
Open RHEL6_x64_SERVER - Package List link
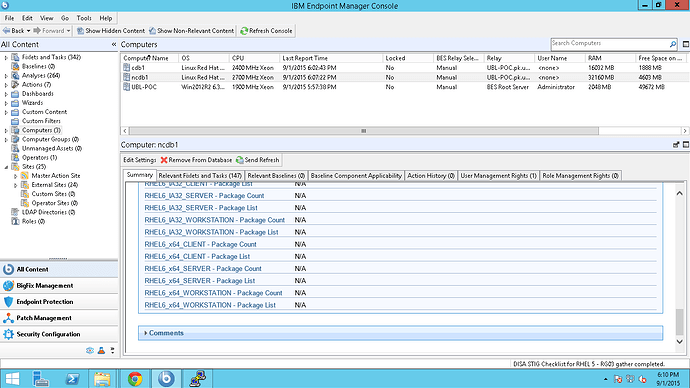(200, 281)
